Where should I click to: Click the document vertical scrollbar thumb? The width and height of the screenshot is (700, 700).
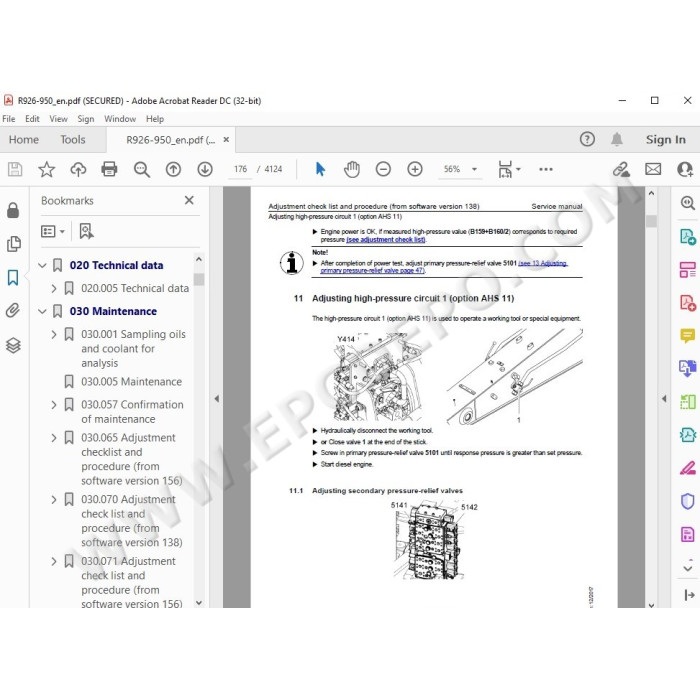[651, 221]
